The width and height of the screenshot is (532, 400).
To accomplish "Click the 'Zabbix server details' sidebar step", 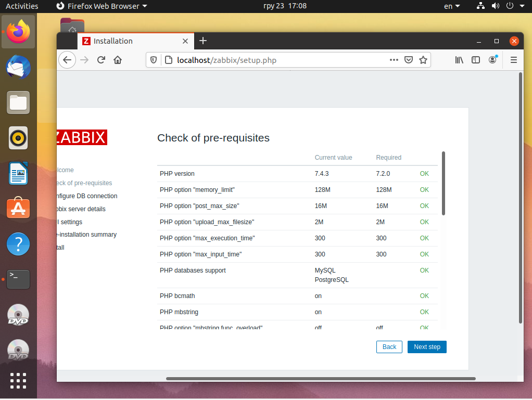I will pos(81,209).
